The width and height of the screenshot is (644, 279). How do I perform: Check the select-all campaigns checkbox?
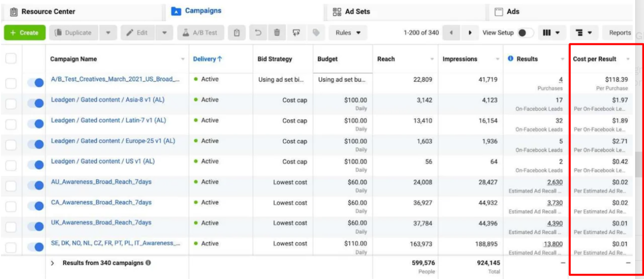tap(11, 59)
